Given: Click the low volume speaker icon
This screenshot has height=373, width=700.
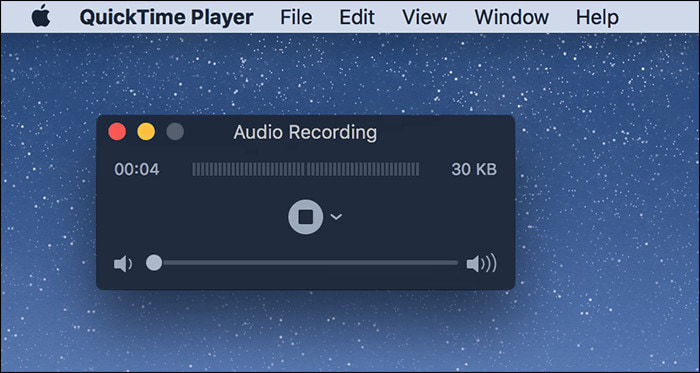Looking at the screenshot, I should click(x=123, y=265).
